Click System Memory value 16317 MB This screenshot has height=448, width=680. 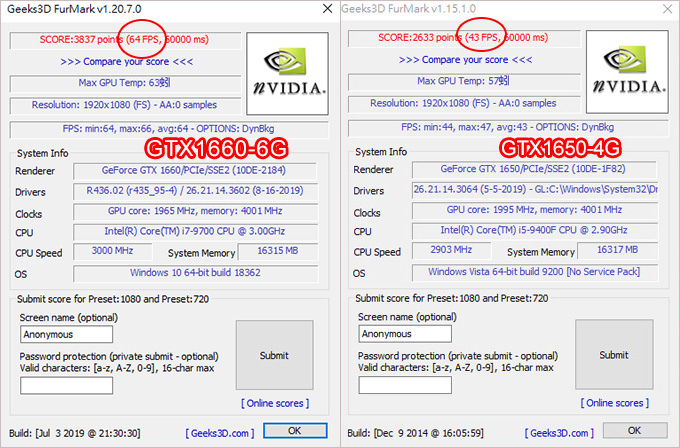618,250
